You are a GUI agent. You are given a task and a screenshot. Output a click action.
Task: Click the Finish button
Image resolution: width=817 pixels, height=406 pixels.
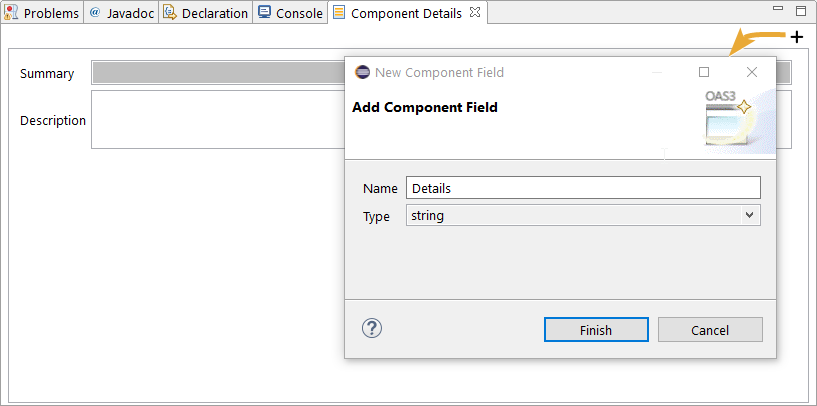click(596, 330)
